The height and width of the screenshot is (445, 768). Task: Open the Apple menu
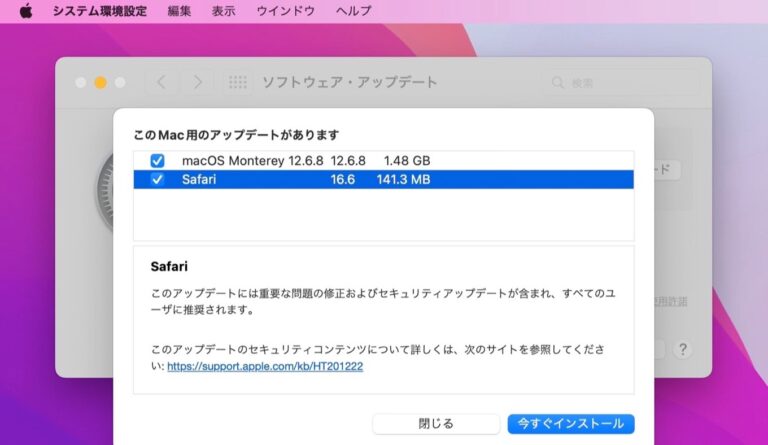[26, 10]
